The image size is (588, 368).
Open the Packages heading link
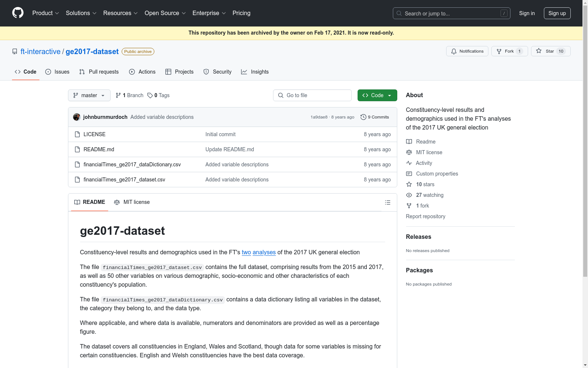(419, 270)
